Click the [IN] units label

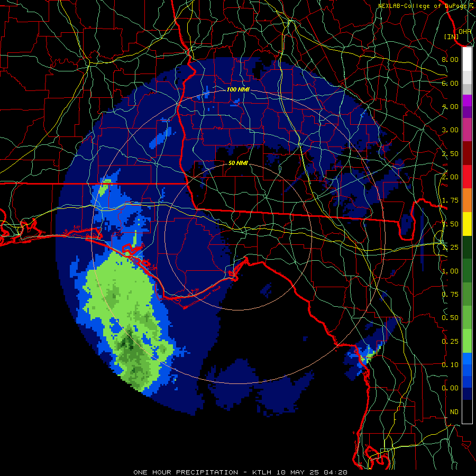pos(452,36)
